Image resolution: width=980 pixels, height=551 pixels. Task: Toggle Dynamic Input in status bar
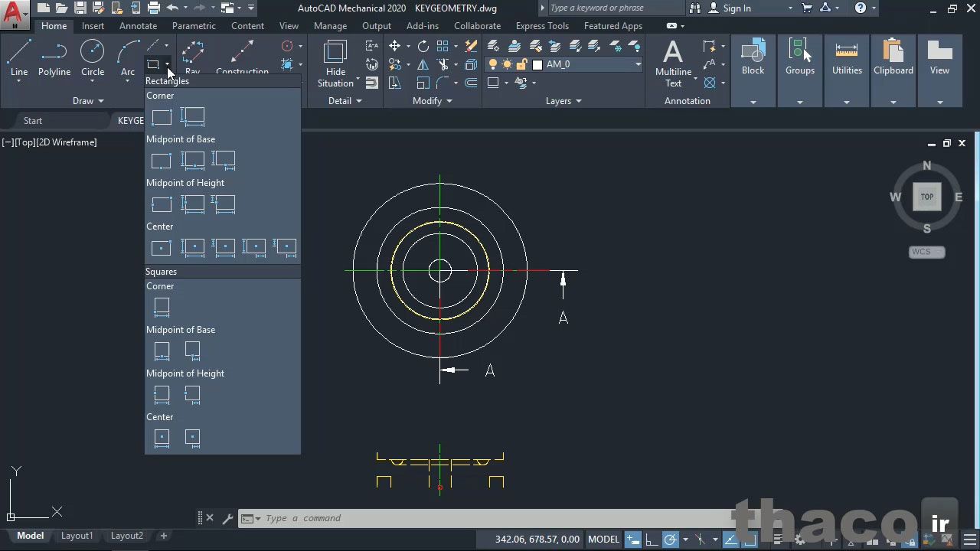click(x=633, y=540)
